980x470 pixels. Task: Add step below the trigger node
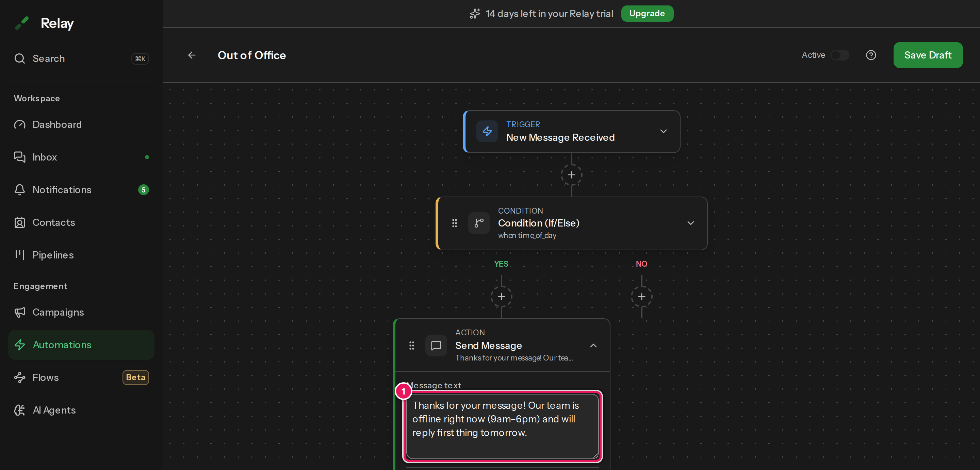(x=571, y=175)
